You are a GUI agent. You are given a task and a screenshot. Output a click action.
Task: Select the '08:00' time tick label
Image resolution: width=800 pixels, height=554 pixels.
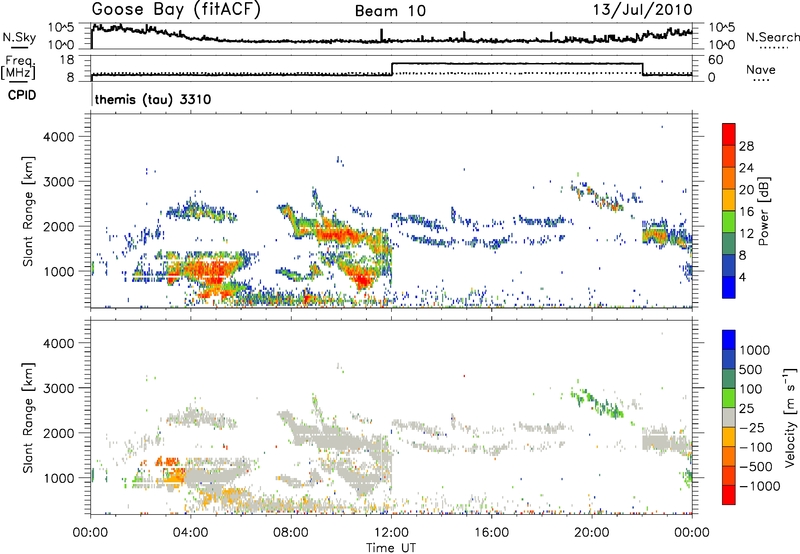(291, 533)
